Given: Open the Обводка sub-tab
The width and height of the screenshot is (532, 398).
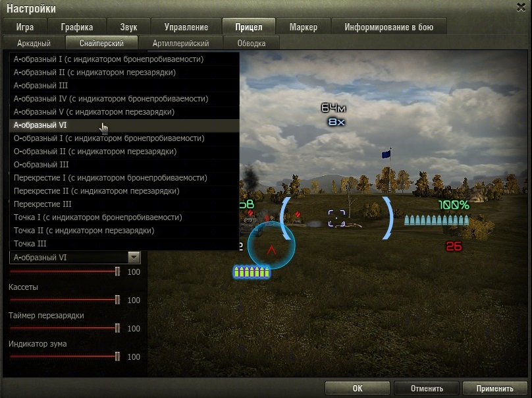Looking at the screenshot, I should click(x=251, y=43).
